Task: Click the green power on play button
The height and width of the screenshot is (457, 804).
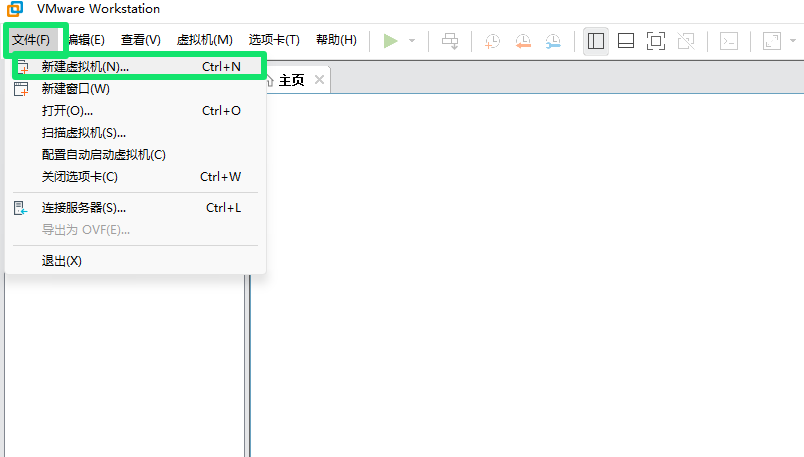Action: [x=390, y=40]
